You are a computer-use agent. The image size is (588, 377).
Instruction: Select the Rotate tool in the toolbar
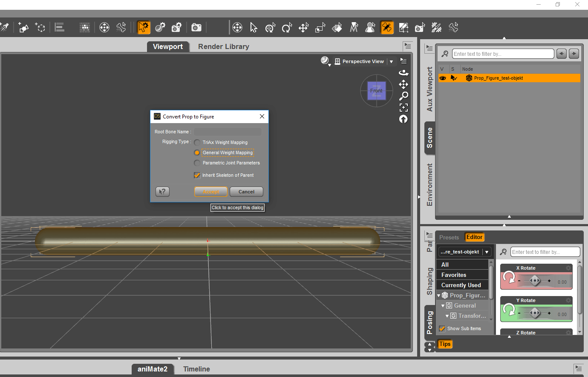(287, 28)
